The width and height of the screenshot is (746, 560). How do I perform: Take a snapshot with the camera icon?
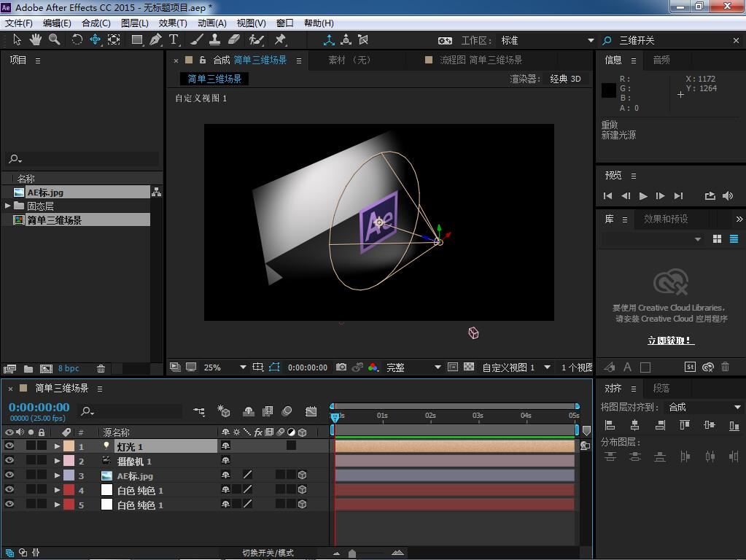click(x=341, y=367)
